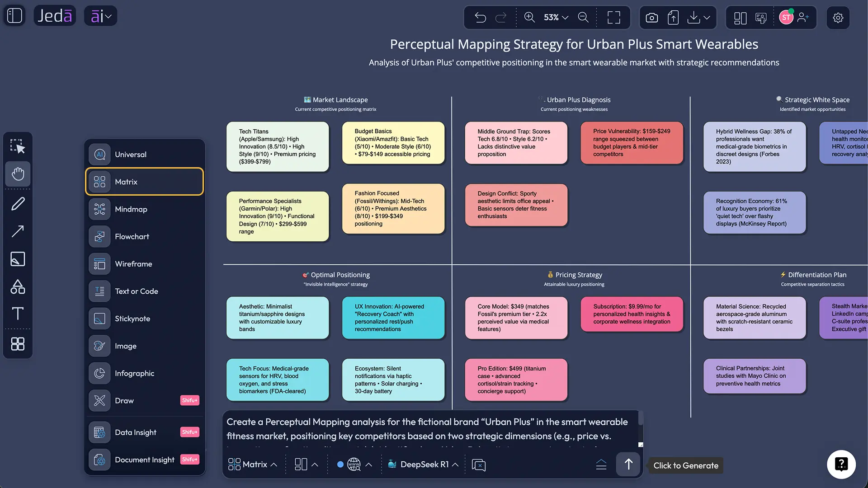Open the help question mark button
The height and width of the screenshot is (488, 868).
click(841, 464)
